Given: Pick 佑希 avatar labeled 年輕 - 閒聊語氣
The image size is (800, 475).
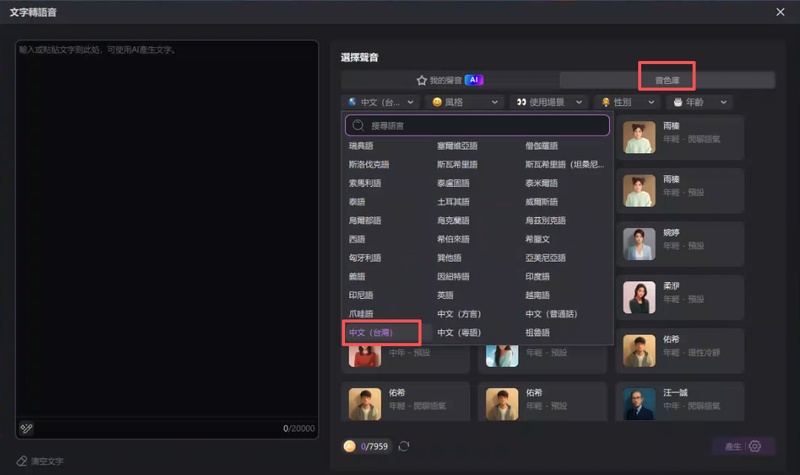Looking at the screenshot, I should pos(365,404).
